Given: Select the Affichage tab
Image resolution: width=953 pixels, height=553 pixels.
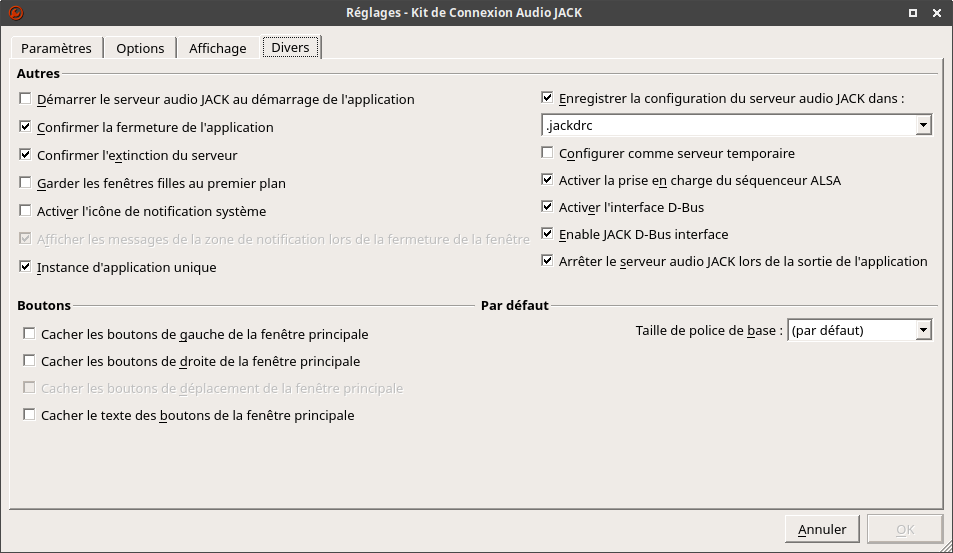Looking at the screenshot, I should pos(217,48).
